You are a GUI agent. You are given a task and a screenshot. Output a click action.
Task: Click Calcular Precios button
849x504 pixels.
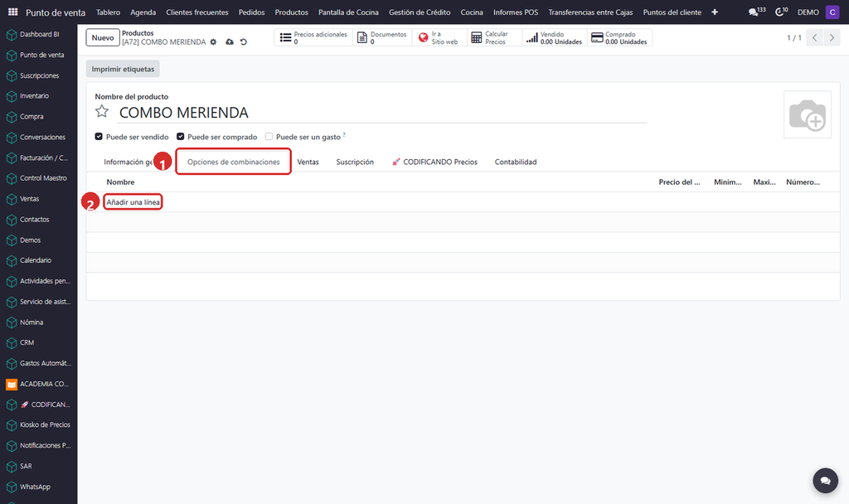[494, 37]
